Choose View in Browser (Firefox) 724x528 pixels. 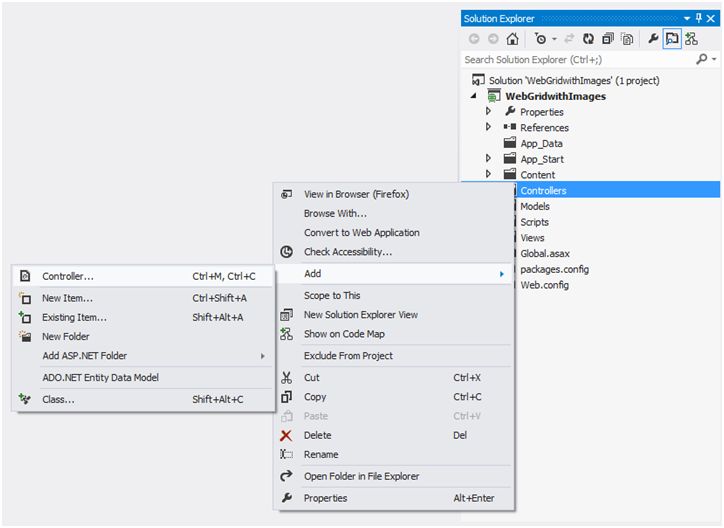pyautogui.click(x=393, y=194)
